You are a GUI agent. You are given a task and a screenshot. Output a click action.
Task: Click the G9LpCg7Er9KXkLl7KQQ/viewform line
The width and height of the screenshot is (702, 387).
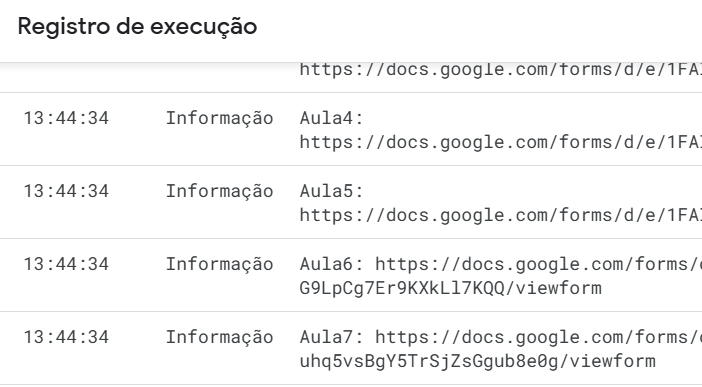click(450, 288)
